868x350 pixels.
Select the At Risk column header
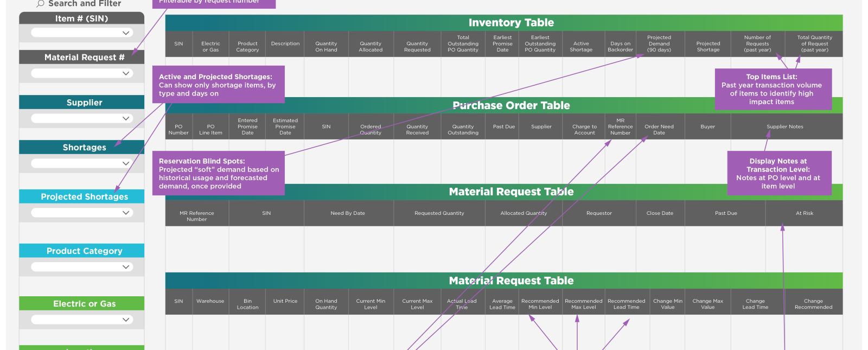(x=804, y=213)
